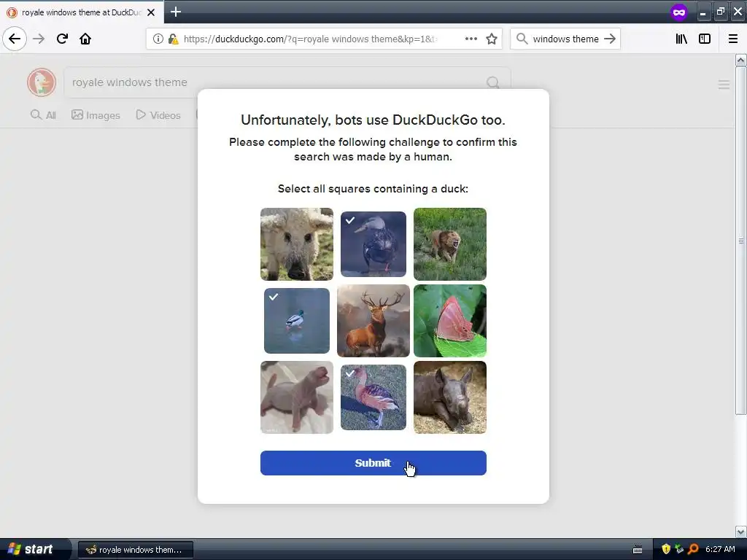Click the private browsing mask icon
Screen dimensions: 747x560
click(679, 12)
